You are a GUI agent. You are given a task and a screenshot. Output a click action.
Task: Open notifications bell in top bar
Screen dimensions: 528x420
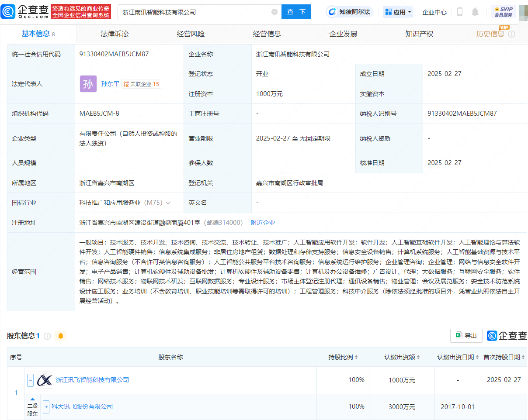point(475,12)
